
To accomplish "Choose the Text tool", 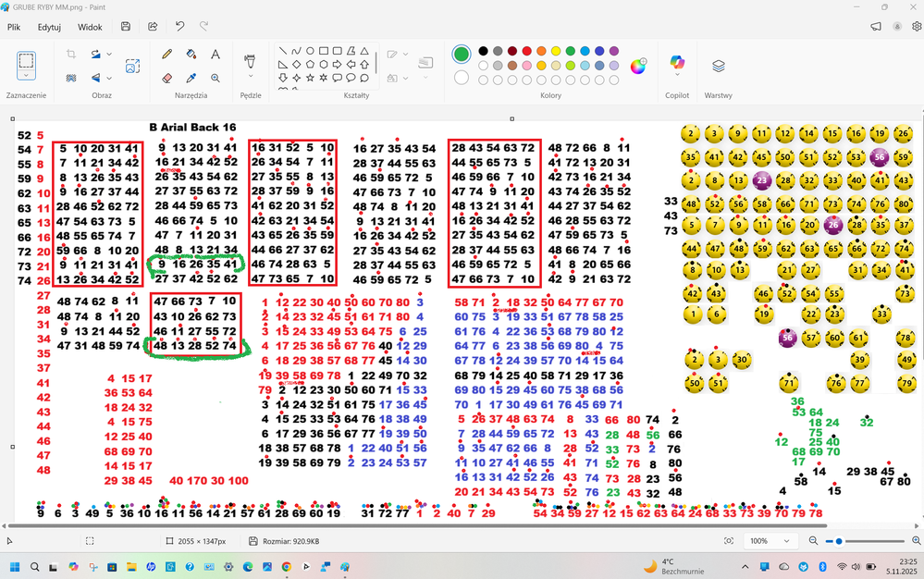I will point(216,55).
